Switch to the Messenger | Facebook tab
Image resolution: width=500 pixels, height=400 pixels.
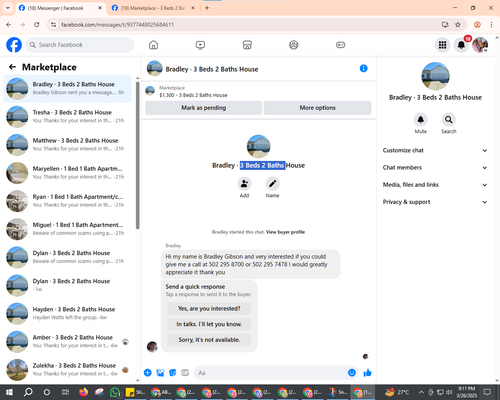pos(60,8)
